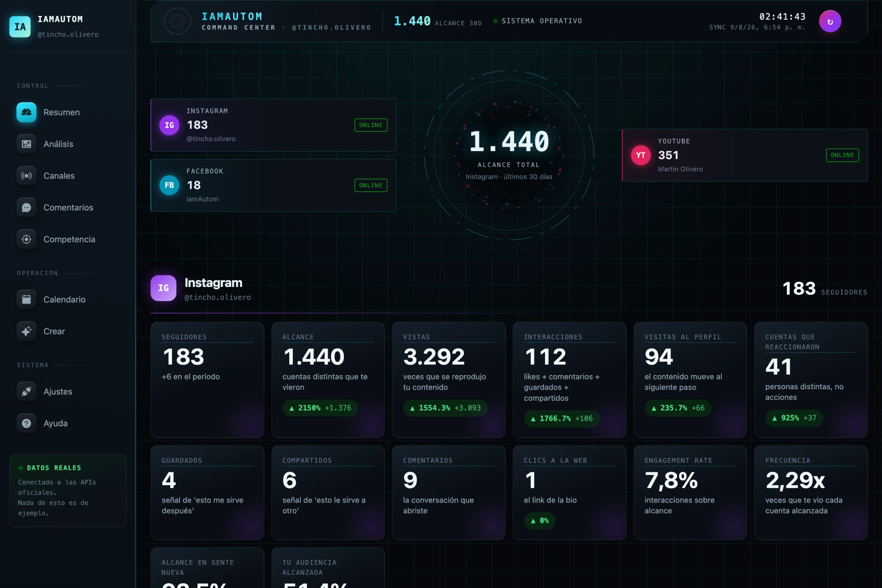Click the 1.440 ALCANCE 30D header stat
The width and height of the screenshot is (882, 588).
click(x=437, y=21)
